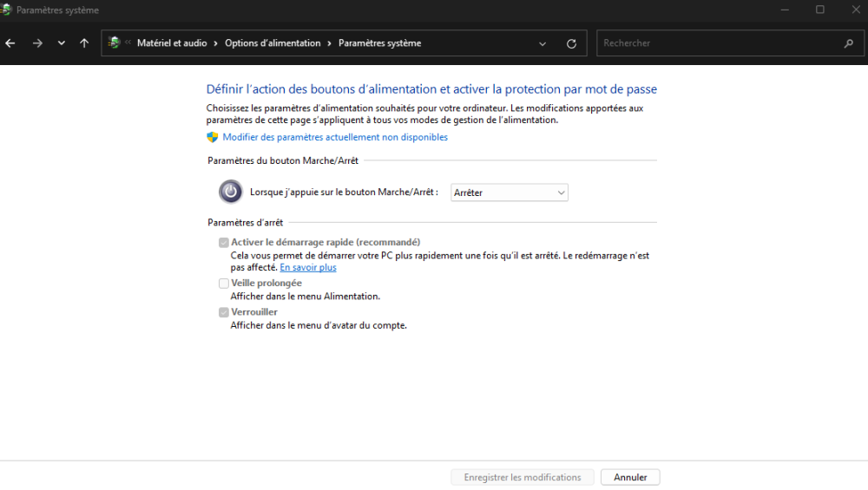Viewport: 868px width, 490px height.
Task: Click the Control Panel address bar icon
Action: coord(114,43)
